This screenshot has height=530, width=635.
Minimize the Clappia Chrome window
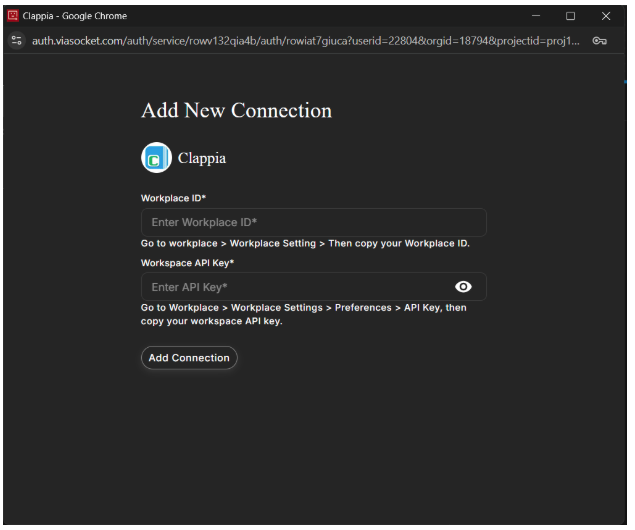click(x=536, y=16)
